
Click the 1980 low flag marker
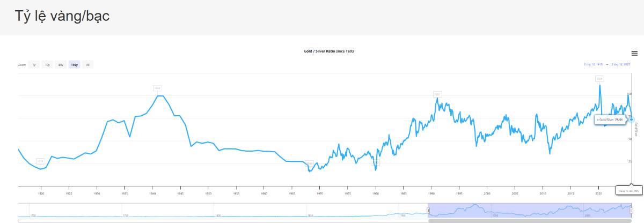click(376, 162)
